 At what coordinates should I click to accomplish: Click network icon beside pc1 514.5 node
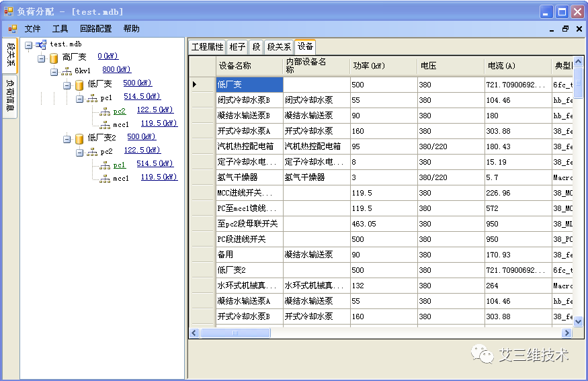[x=92, y=99]
